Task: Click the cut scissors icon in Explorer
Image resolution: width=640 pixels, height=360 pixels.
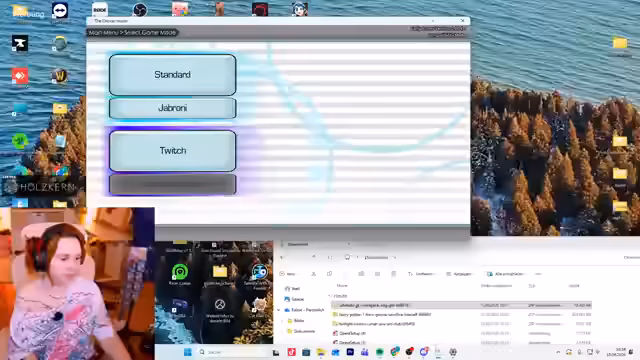Action: pyautogui.click(x=313, y=274)
